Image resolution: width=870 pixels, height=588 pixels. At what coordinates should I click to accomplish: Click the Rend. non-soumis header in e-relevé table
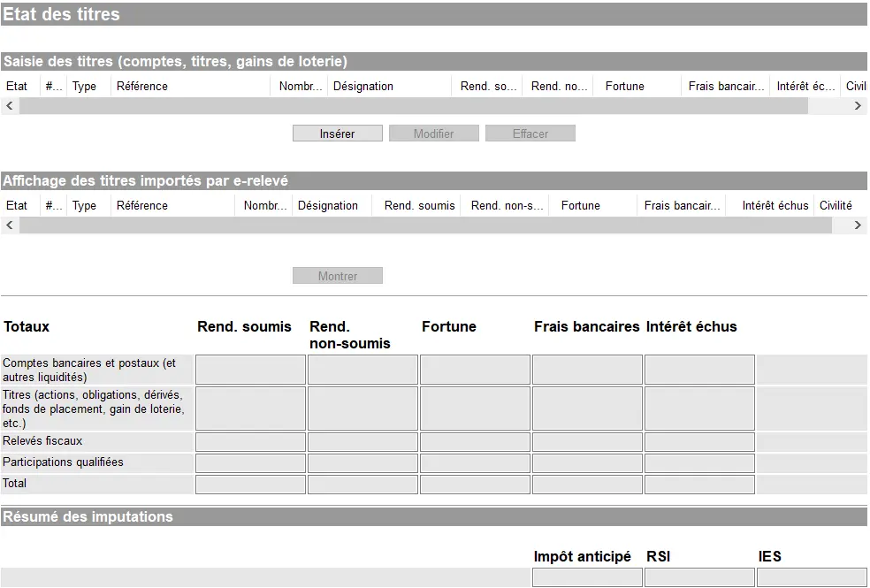[504, 204]
